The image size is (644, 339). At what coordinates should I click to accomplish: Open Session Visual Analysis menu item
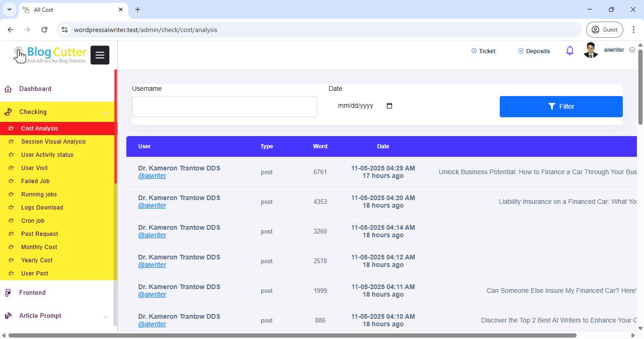coord(53,142)
